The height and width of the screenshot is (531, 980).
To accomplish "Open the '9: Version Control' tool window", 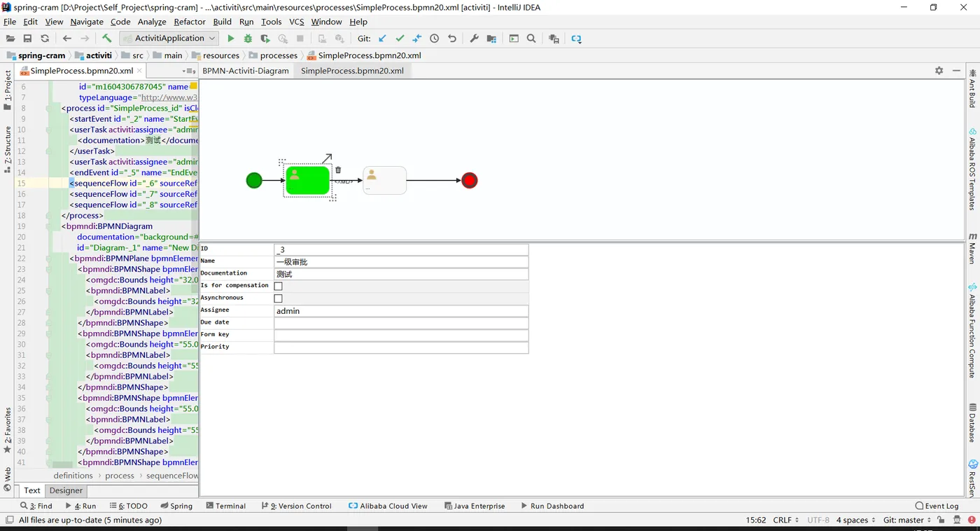I will (x=296, y=506).
